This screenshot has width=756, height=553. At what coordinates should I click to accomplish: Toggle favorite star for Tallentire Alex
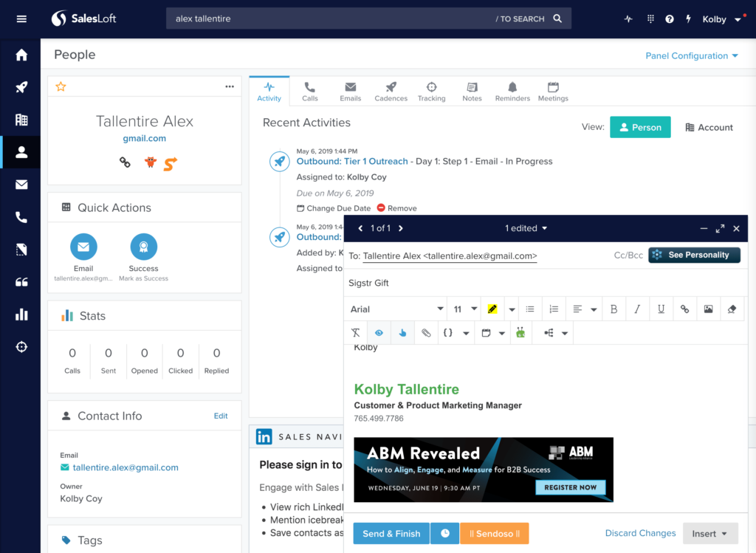[61, 87]
